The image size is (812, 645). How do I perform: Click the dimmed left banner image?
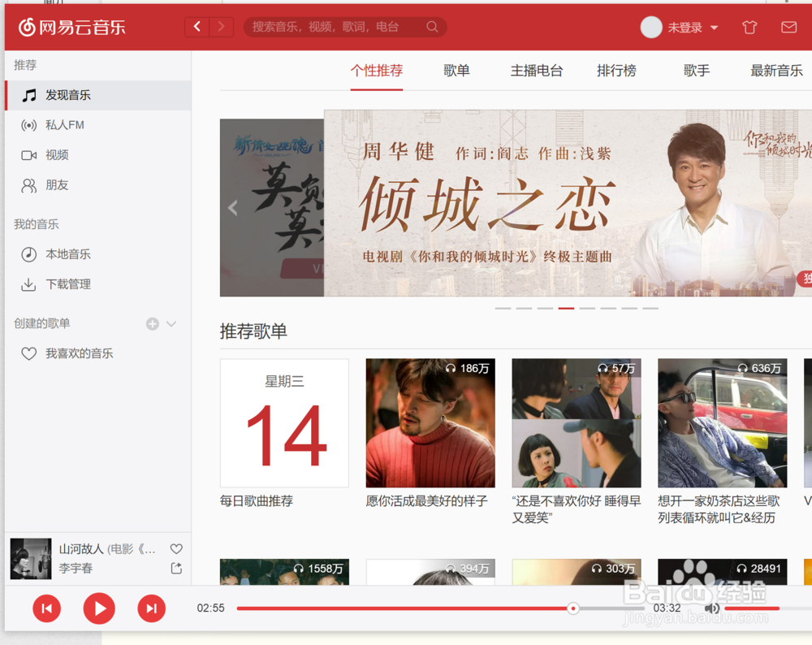pos(272,208)
